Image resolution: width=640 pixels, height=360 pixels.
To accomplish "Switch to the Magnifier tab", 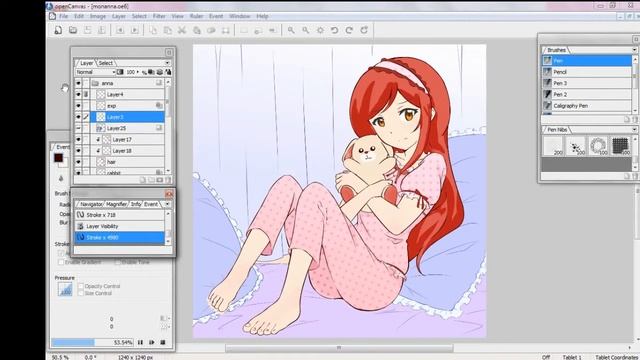I will pyautogui.click(x=116, y=204).
